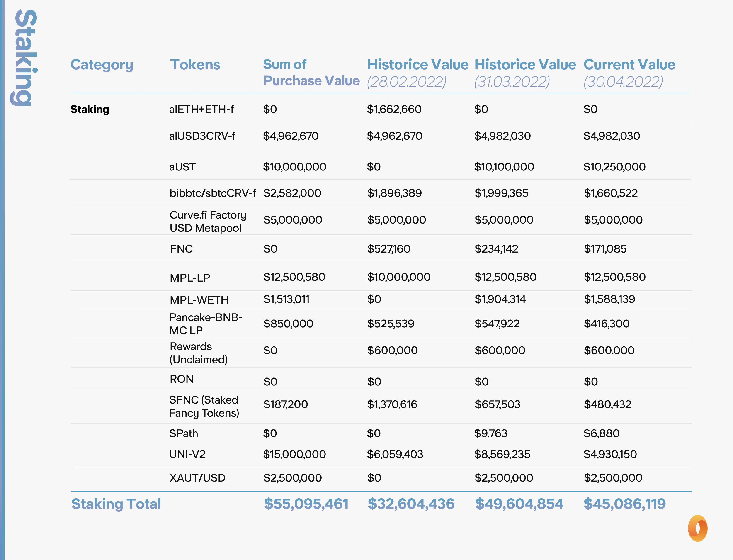Click SFNC purchase value $187,200

[x=286, y=404]
